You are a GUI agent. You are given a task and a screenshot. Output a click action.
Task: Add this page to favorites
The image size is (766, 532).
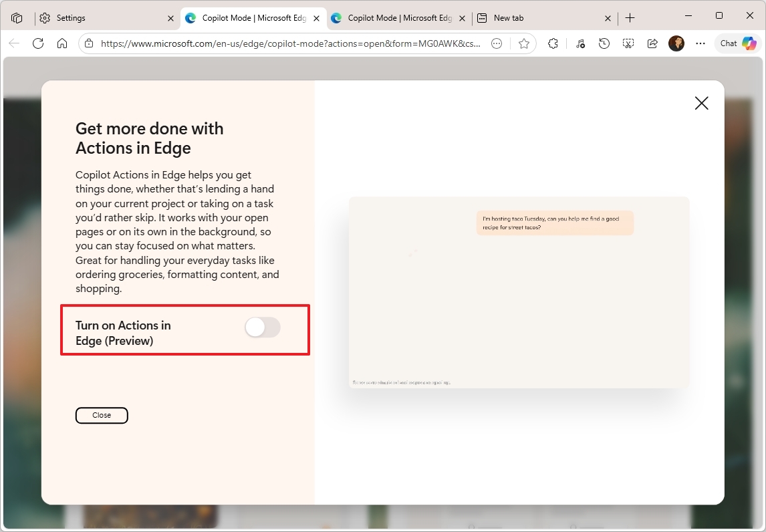pyautogui.click(x=525, y=43)
